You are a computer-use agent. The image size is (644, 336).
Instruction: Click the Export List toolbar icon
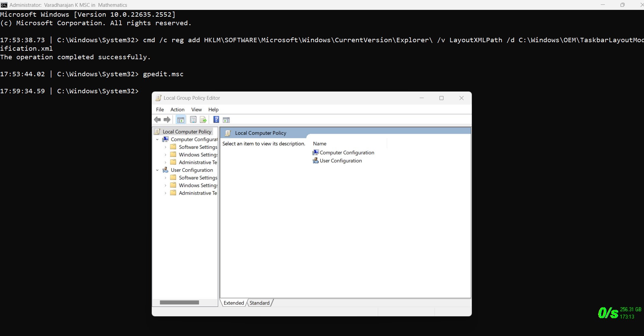(203, 120)
